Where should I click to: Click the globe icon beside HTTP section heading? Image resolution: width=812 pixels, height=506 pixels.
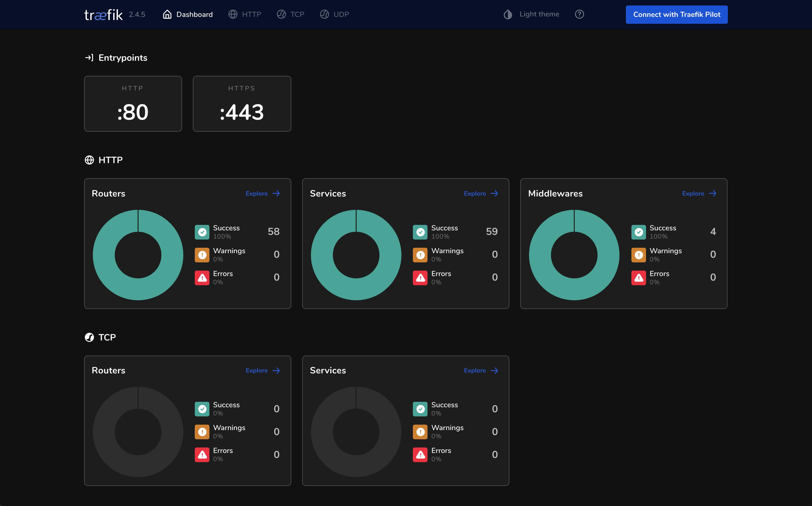click(89, 160)
